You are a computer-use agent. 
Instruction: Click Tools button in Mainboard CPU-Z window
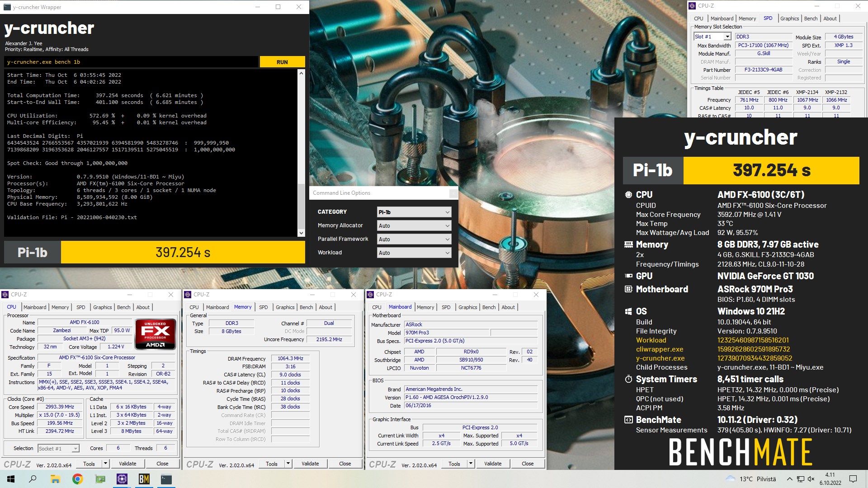coord(454,464)
